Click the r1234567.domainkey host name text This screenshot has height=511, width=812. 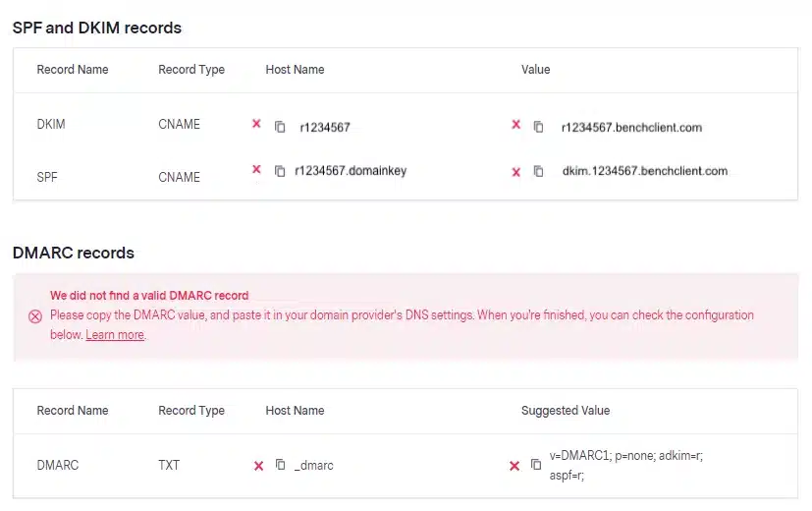351,171
